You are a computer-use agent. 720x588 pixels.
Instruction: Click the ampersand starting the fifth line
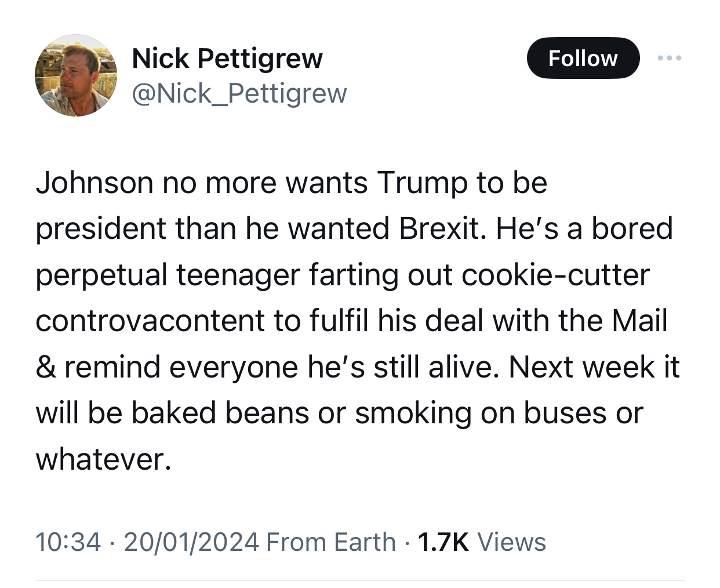pos(44,367)
